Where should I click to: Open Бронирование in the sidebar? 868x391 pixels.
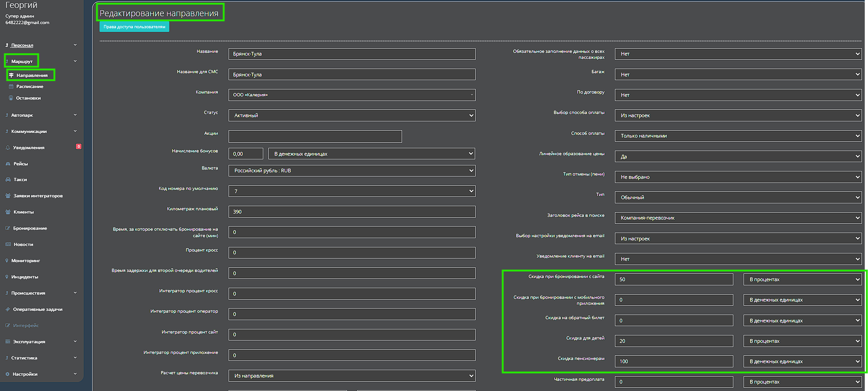point(30,228)
